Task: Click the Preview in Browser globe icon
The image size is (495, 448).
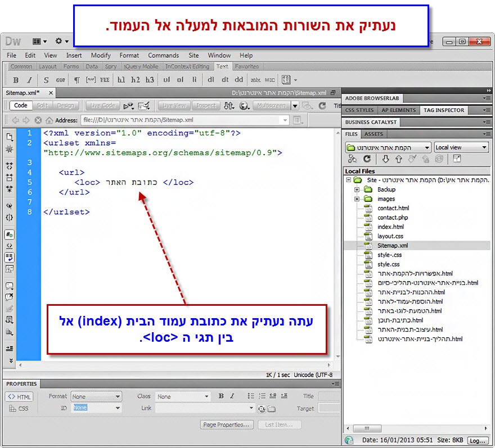Action: pyautogui.click(x=244, y=106)
